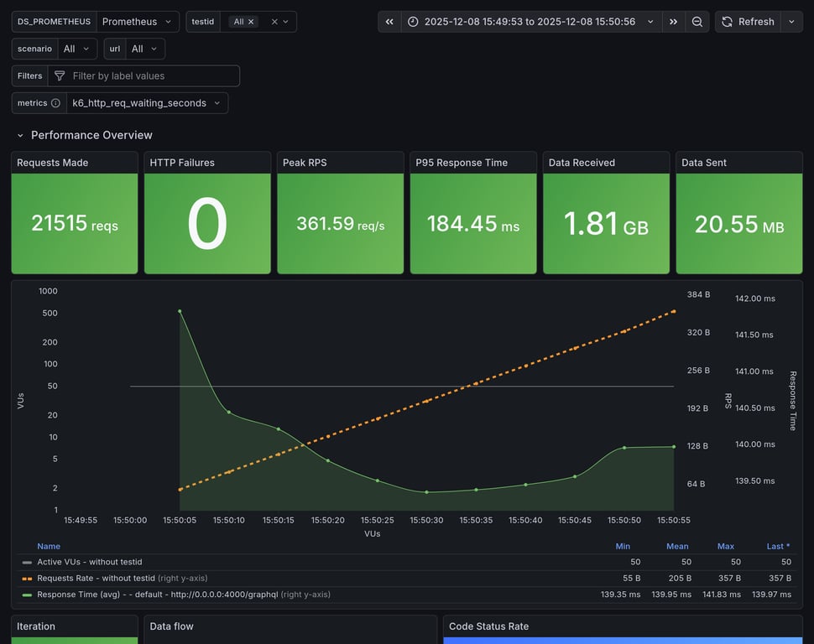Open the scenario variable dropdown
Image resolution: width=814 pixels, height=644 pixels.
(77, 48)
